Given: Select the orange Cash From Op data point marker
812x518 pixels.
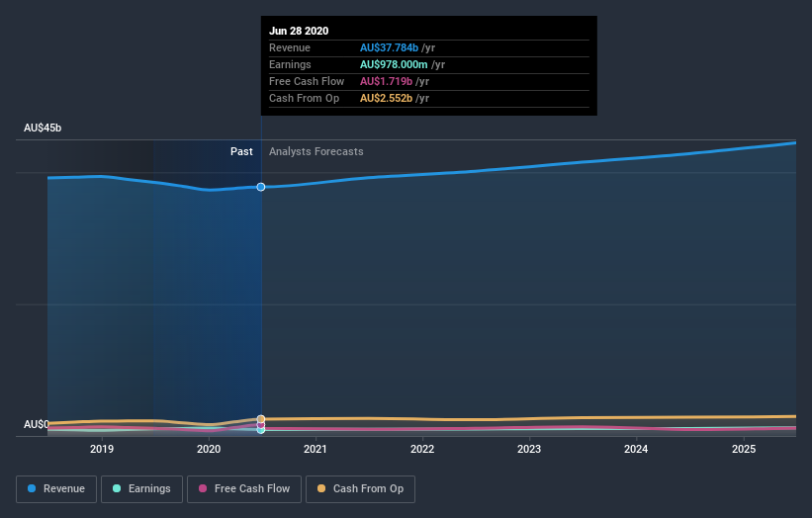Looking at the screenshot, I should click(261, 419).
